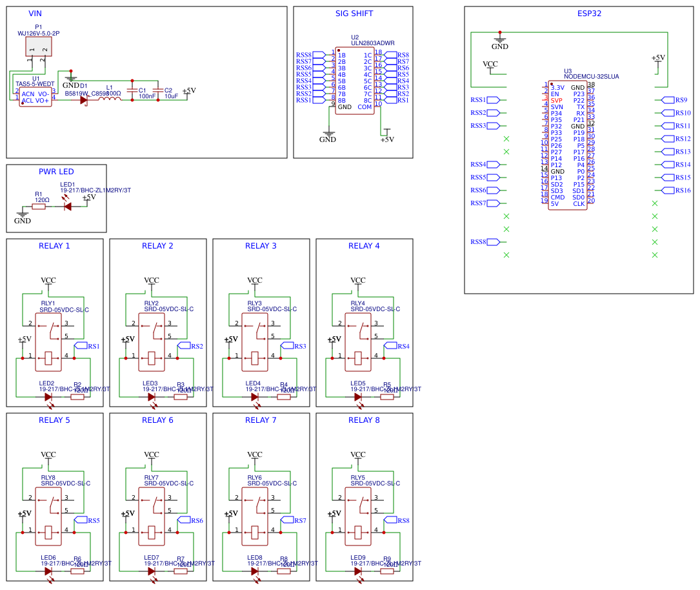Click the ESP32 block title
The image size is (700, 590).
pos(589,14)
